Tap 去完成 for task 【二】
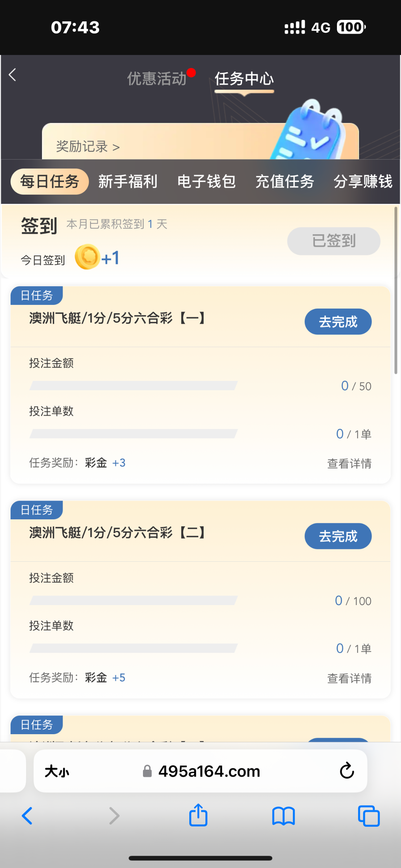 point(338,536)
